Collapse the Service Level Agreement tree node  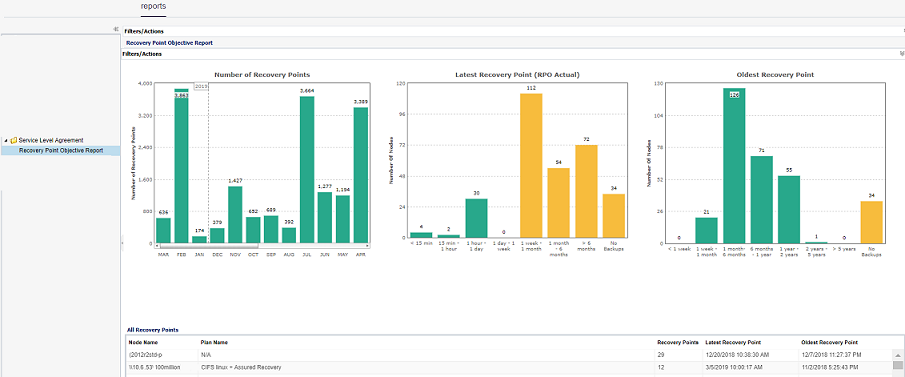click(6, 140)
